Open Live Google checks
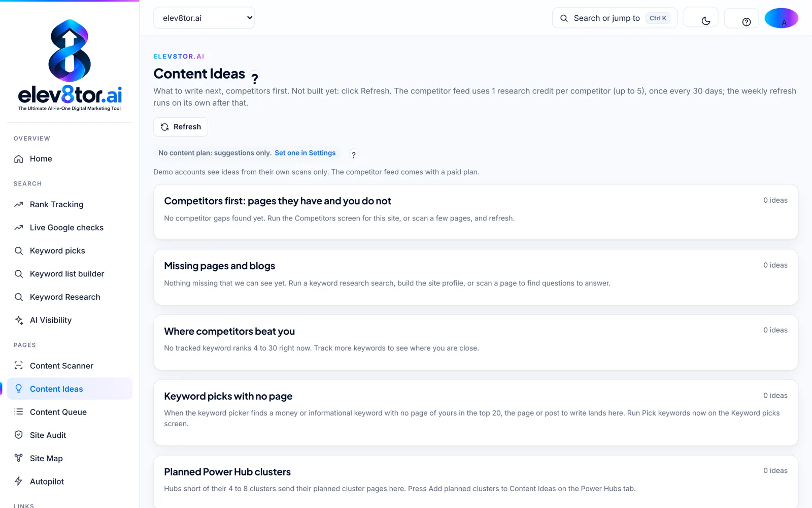This screenshot has width=812, height=508. click(70, 228)
